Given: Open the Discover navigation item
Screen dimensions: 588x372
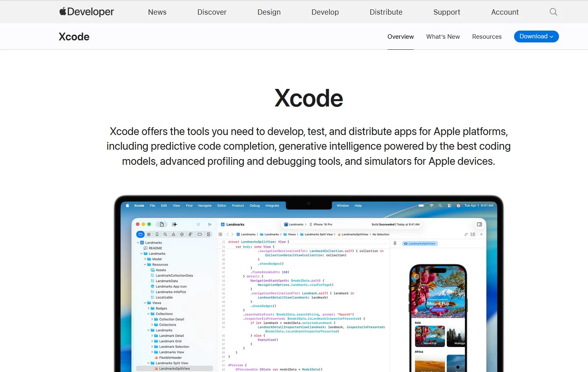Looking at the screenshot, I should click(x=212, y=12).
